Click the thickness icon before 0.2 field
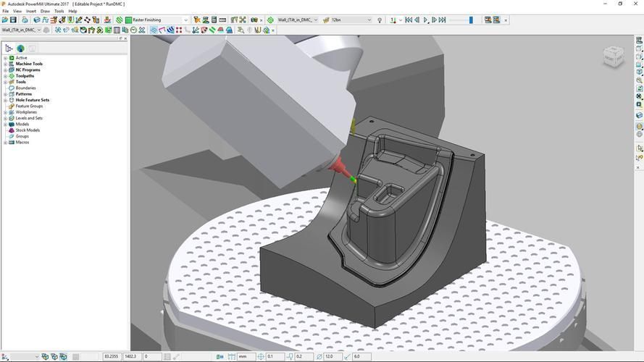Screen dimensions: 644x362 [x=290, y=357]
